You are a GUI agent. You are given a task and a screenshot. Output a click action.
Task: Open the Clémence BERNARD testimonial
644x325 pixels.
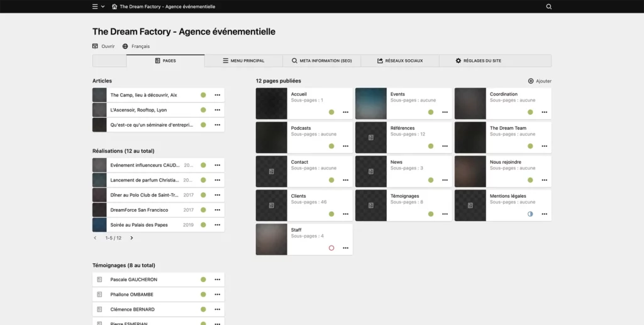131,309
